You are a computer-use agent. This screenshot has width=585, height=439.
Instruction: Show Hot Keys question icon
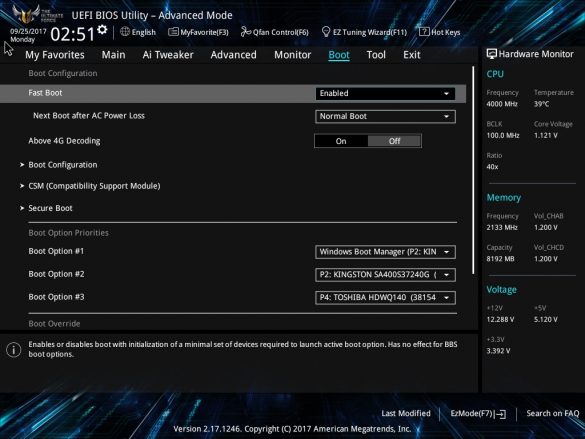[424, 32]
